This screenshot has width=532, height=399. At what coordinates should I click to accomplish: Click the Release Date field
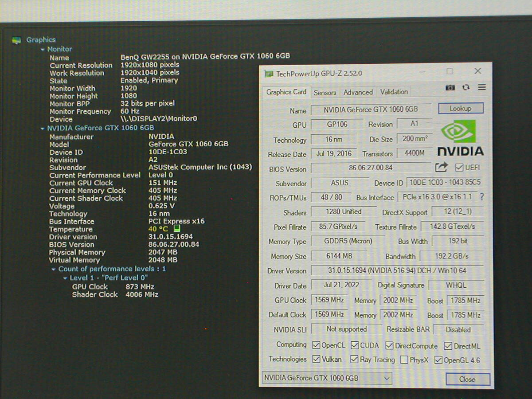pos(334,154)
